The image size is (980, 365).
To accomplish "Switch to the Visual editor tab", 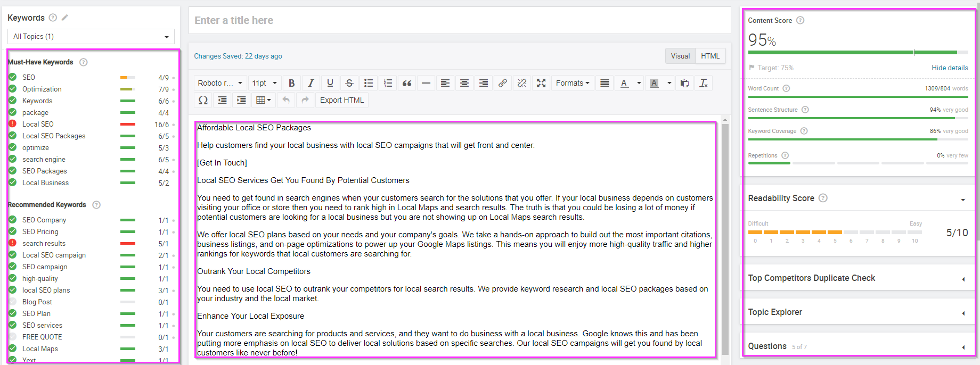I will (x=680, y=56).
